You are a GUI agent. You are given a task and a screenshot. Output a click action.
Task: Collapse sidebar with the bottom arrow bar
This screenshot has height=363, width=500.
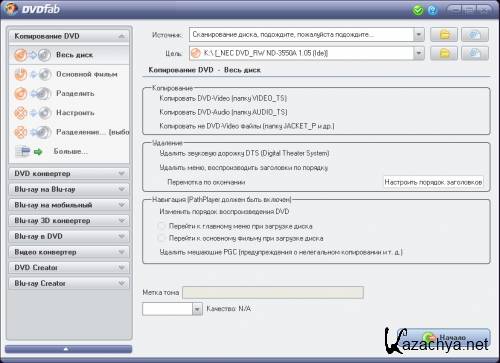pyautogui.click(x=68, y=349)
